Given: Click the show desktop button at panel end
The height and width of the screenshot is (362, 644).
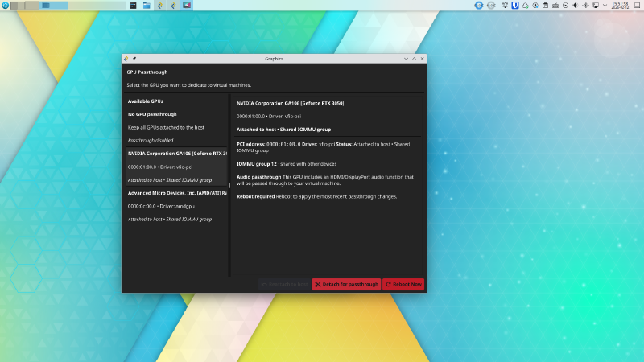Looking at the screenshot, I should point(637,5).
